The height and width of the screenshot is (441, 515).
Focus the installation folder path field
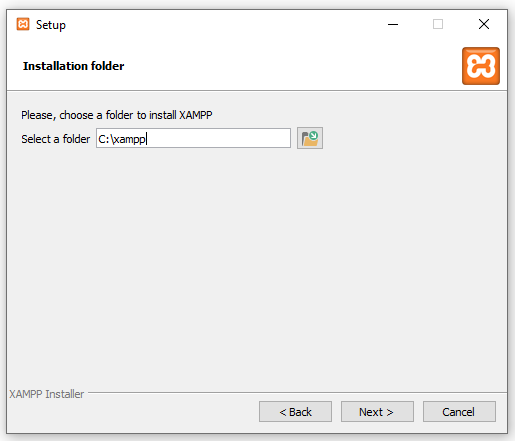click(193, 138)
